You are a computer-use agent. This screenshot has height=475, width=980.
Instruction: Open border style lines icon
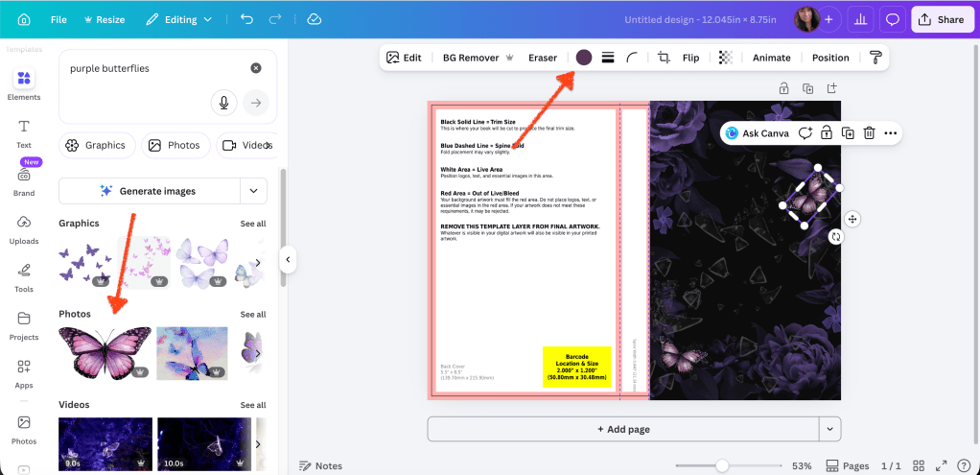click(x=607, y=58)
